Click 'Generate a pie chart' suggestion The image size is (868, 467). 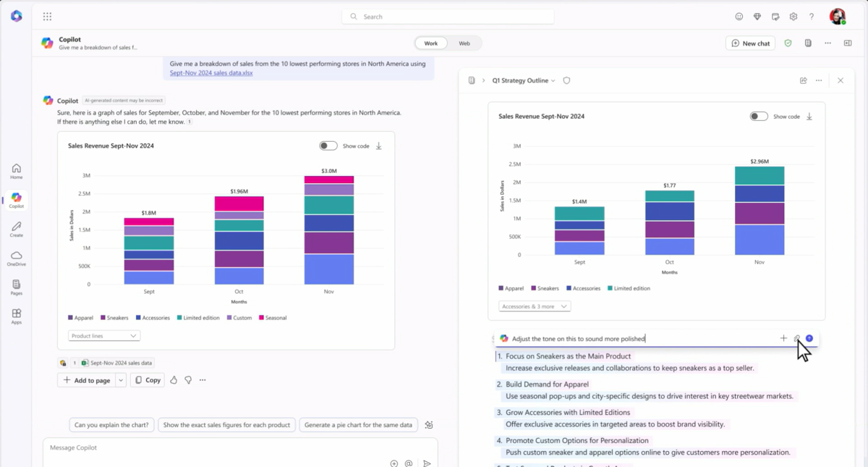click(358, 425)
